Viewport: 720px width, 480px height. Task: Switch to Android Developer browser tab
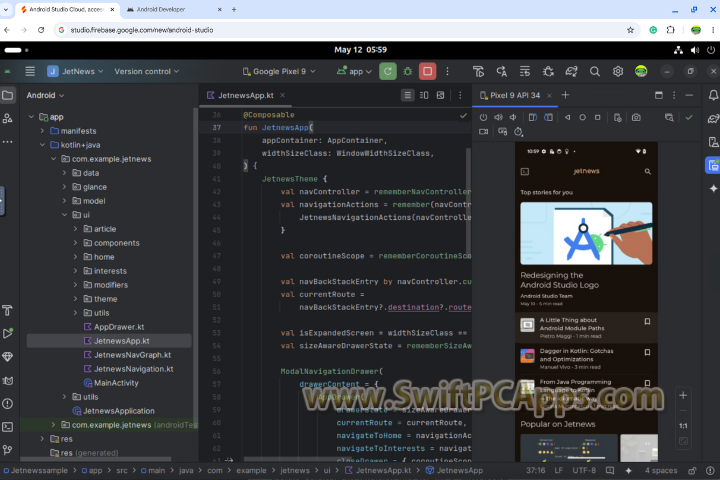[x=174, y=9]
